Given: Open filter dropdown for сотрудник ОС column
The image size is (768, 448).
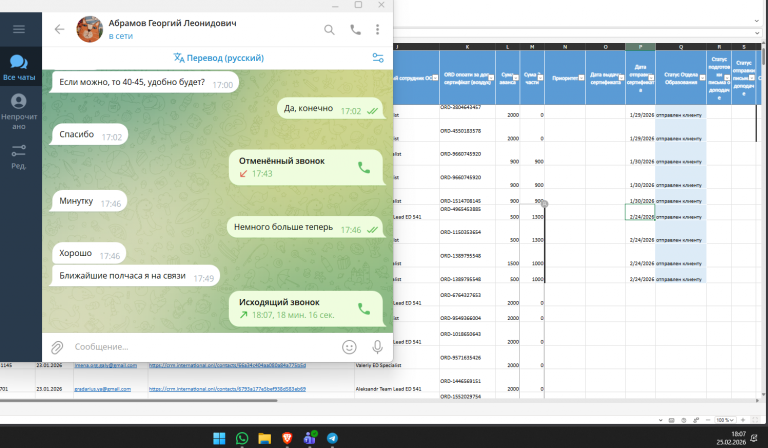Looking at the screenshot, I should click(x=435, y=78).
